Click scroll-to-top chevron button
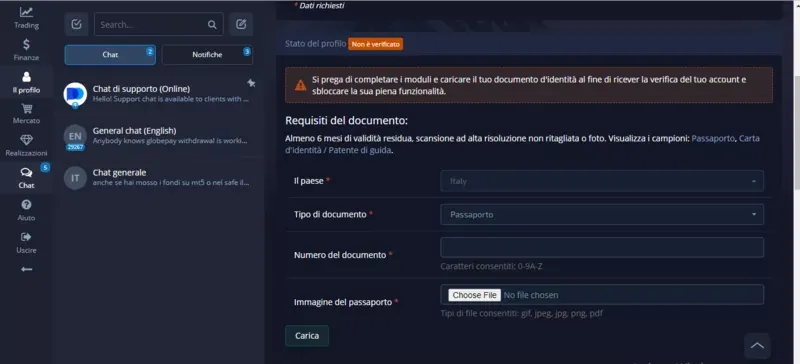 [x=757, y=346]
